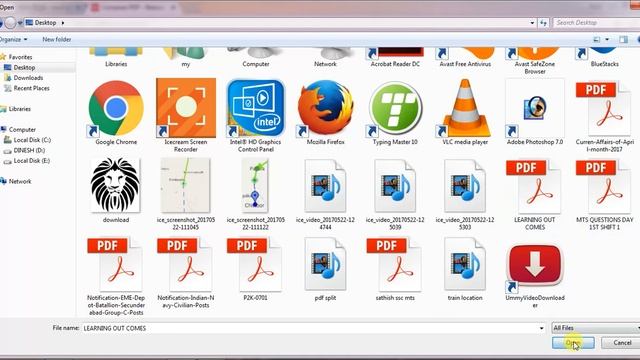This screenshot has height=360, width=640.
Task: Select the Avast SafeZone Browser shortcut
Action: [535, 61]
